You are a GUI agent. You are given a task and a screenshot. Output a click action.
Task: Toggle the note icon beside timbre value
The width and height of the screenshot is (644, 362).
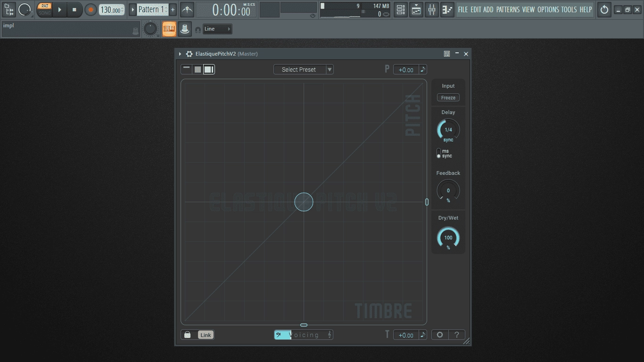pos(423,335)
